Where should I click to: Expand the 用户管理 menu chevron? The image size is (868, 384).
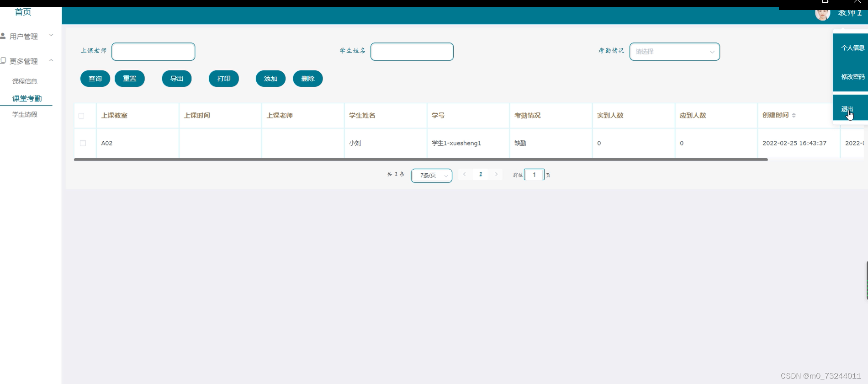tap(51, 35)
